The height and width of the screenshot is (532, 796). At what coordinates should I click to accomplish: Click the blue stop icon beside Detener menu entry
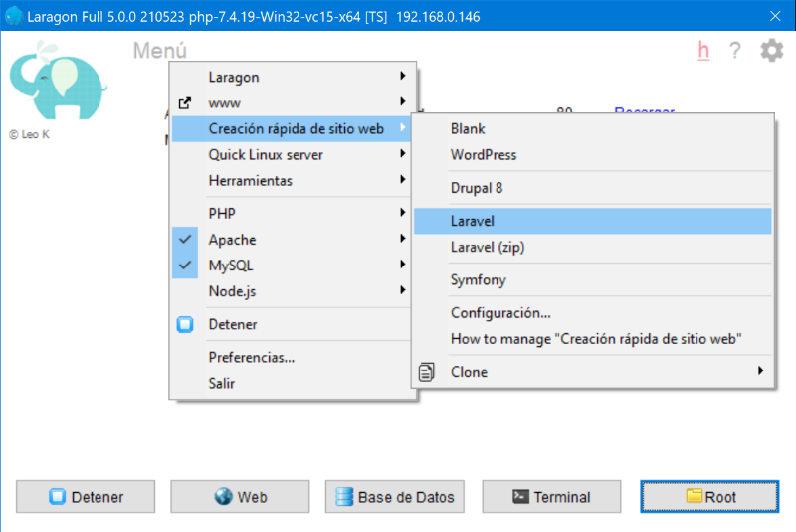tap(185, 324)
